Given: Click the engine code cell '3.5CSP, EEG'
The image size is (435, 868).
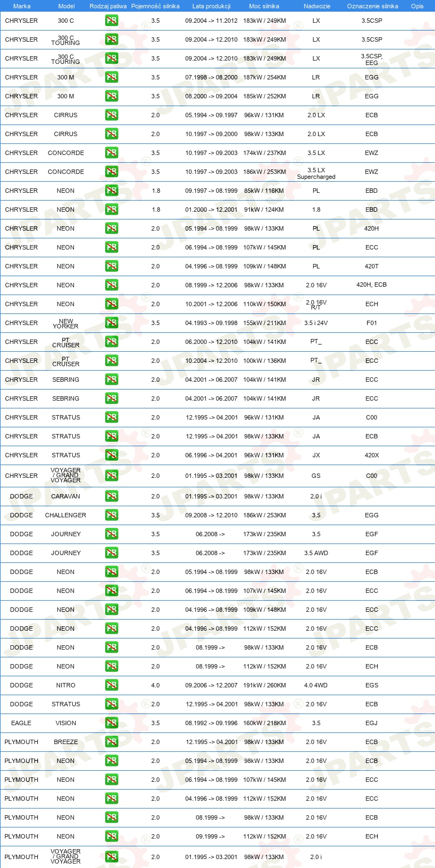Looking at the screenshot, I should click(372, 59).
